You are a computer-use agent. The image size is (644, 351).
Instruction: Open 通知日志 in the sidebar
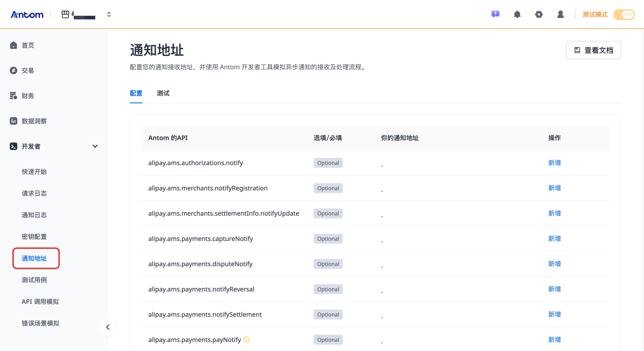pos(34,215)
